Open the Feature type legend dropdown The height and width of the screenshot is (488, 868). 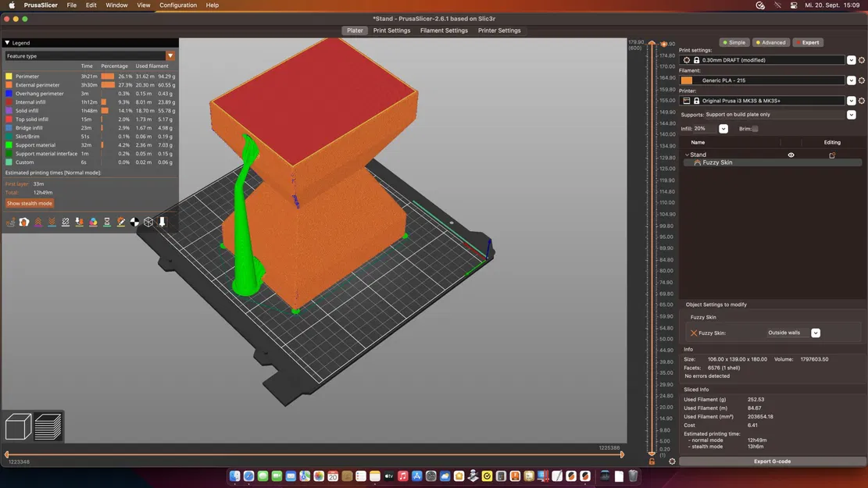170,56
